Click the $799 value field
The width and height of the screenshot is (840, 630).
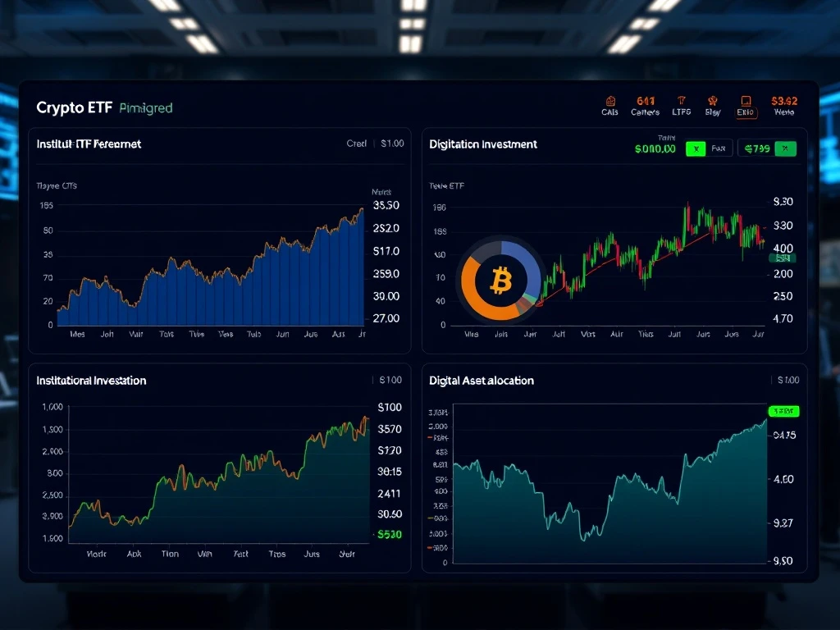[757, 148]
